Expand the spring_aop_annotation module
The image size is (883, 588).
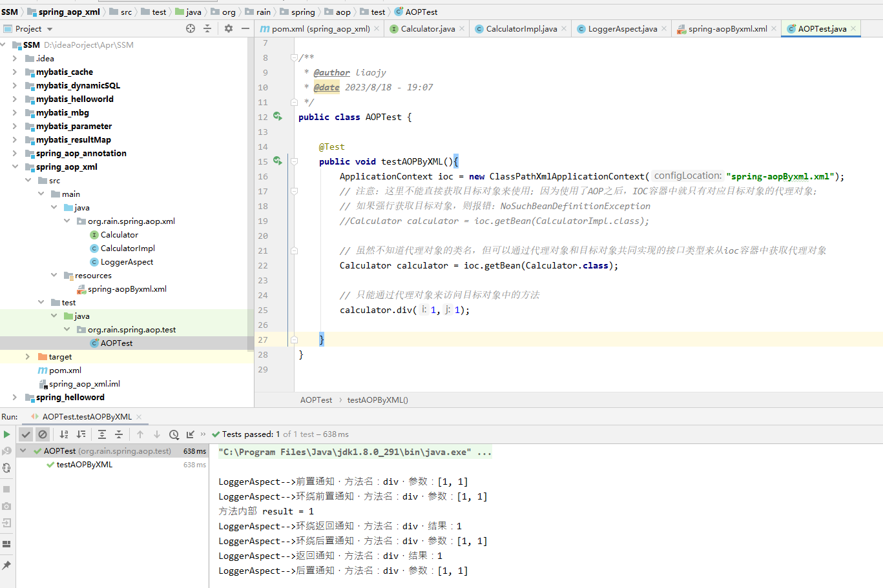(15, 153)
